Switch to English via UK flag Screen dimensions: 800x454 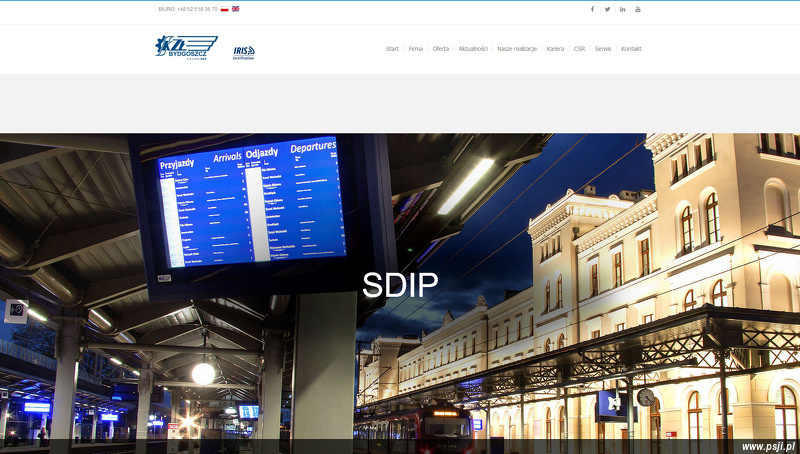[236, 9]
